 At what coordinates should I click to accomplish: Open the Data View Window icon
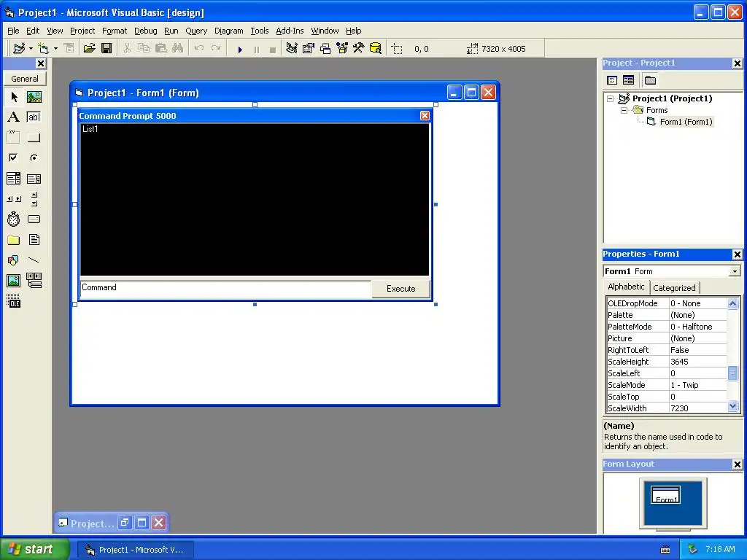(x=376, y=49)
